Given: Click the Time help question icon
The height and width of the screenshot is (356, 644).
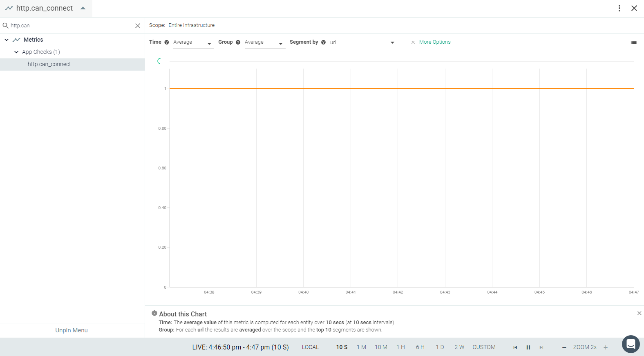Looking at the screenshot, I should click(x=167, y=42).
